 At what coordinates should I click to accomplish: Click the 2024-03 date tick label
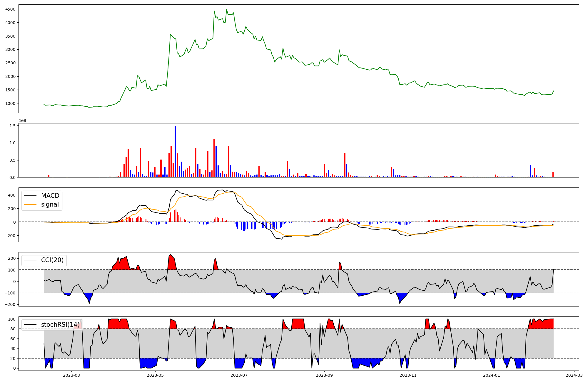[574, 375]
